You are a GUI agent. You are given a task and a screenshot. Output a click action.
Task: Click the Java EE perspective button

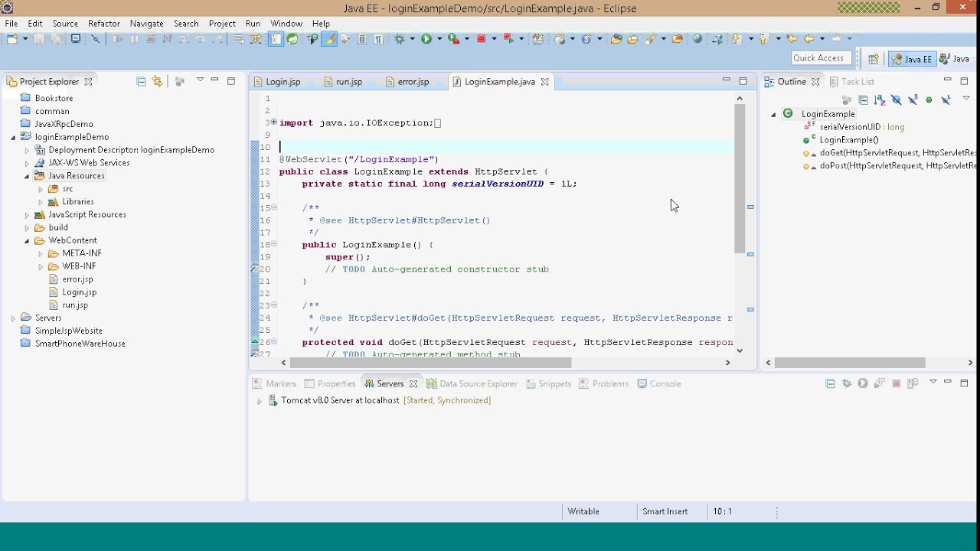tap(912, 59)
